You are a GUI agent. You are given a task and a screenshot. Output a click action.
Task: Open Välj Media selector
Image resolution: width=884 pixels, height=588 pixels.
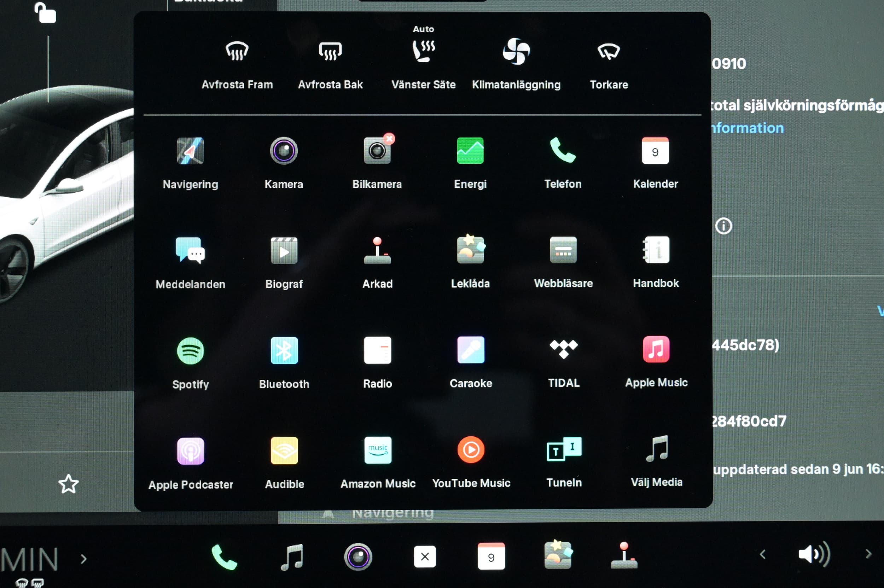tap(657, 448)
